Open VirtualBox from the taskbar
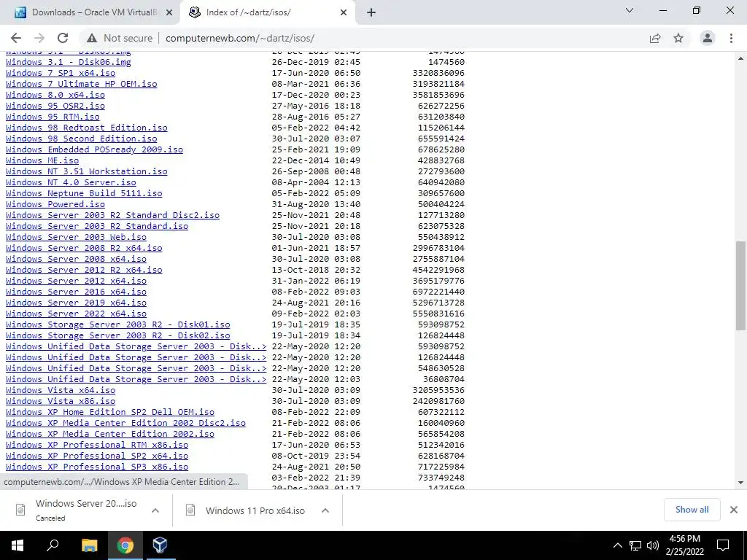747x560 pixels. click(x=160, y=545)
